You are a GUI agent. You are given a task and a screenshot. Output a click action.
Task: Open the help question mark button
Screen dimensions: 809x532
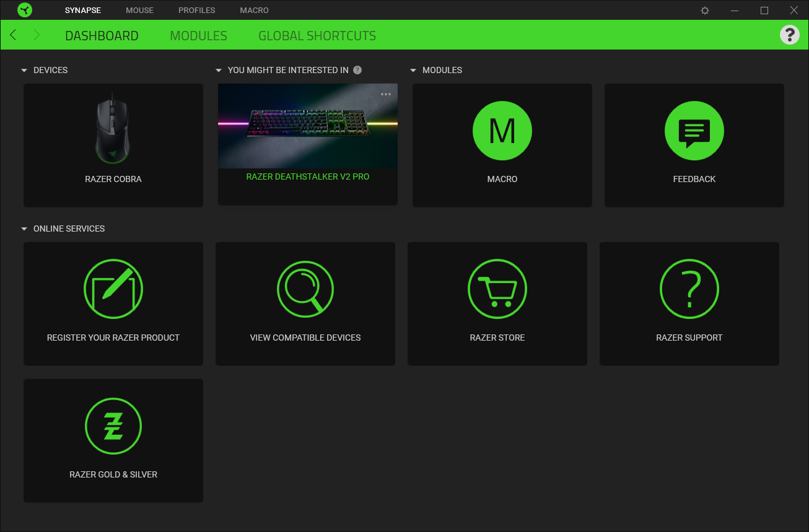(790, 35)
